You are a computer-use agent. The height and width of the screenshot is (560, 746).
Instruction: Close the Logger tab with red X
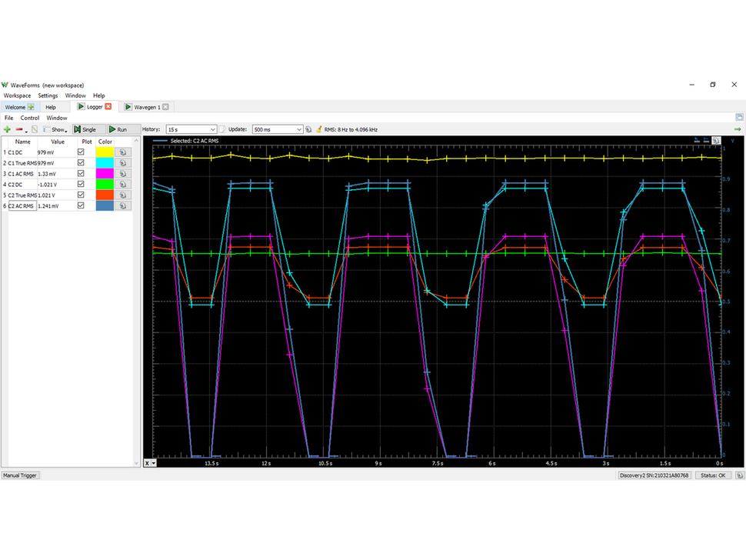108,107
